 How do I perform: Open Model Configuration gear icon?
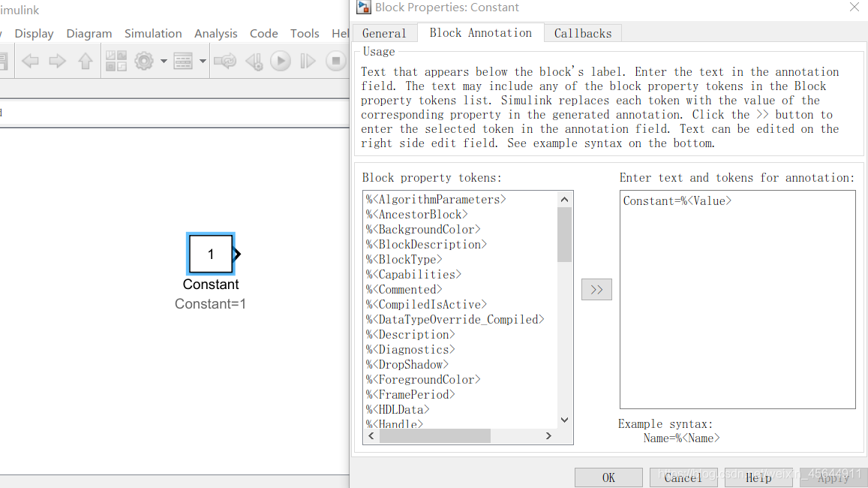click(144, 61)
